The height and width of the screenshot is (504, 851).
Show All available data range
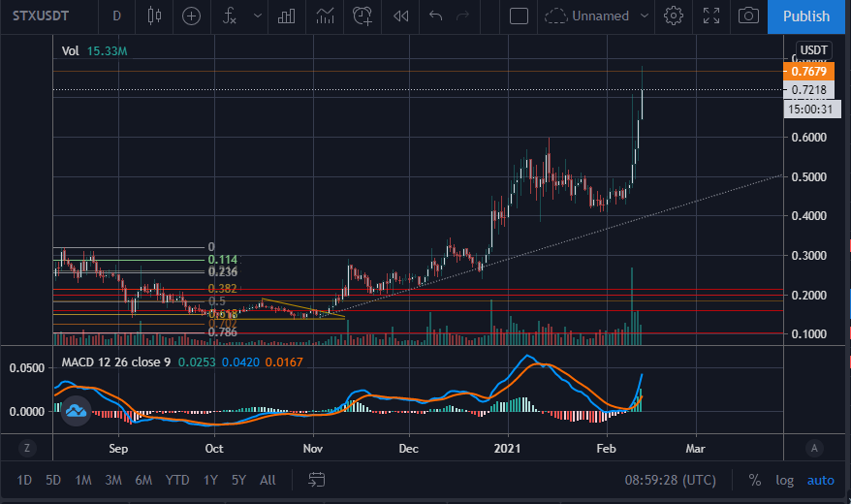(x=268, y=480)
